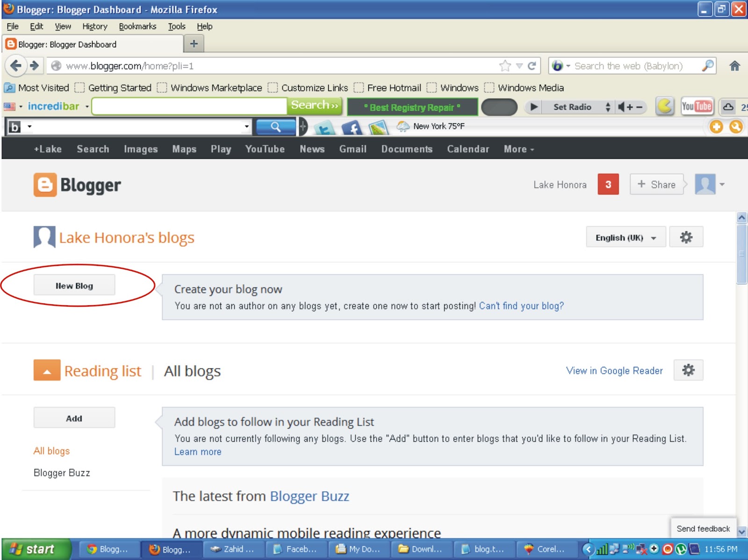
Task: Open the Babylon search engine dropdown
Action: coord(568,66)
